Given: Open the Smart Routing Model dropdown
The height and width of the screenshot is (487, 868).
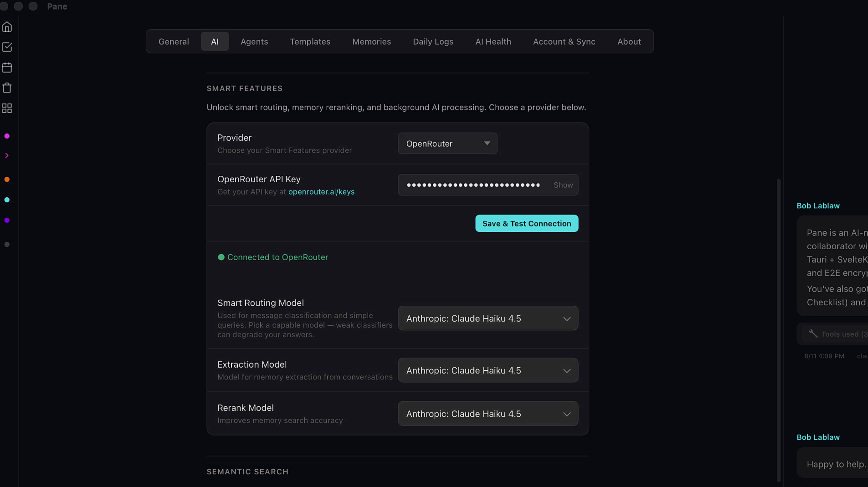Looking at the screenshot, I should pyautogui.click(x=488, y=318).
